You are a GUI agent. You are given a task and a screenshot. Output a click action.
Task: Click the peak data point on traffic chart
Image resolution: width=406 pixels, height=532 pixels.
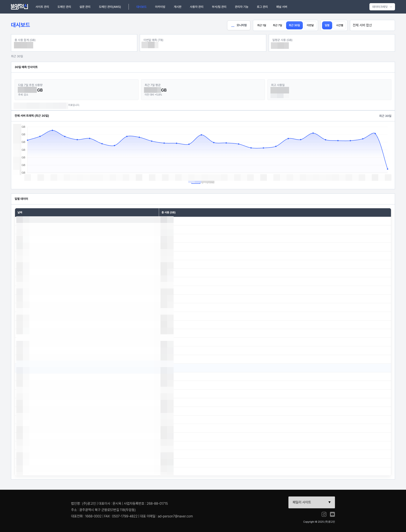pos(52,130)
